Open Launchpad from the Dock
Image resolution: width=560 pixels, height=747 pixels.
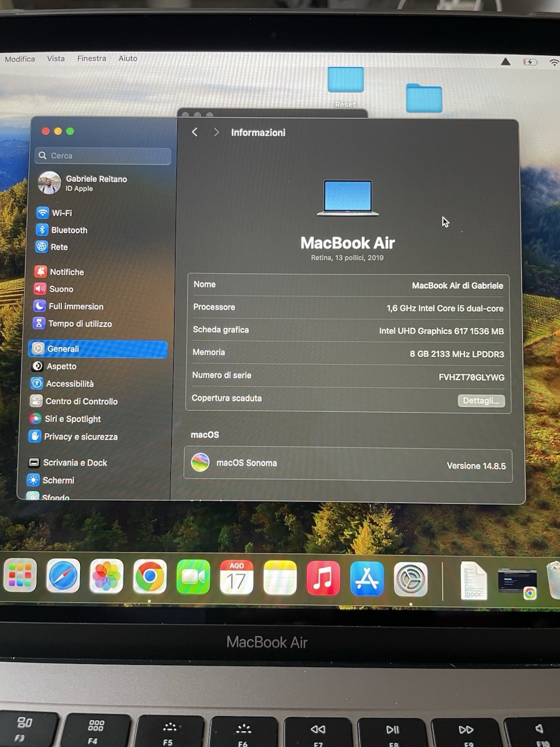point(20,575)
